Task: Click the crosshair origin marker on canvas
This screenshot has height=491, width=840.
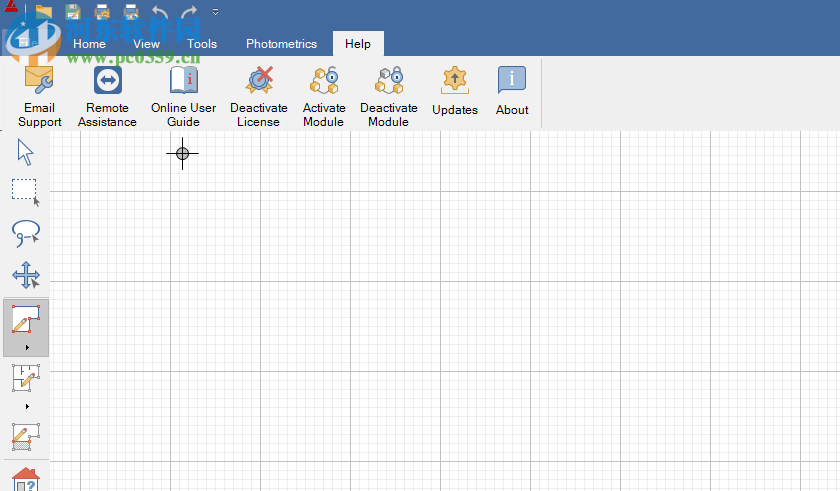Action: (x=182, y=154)
